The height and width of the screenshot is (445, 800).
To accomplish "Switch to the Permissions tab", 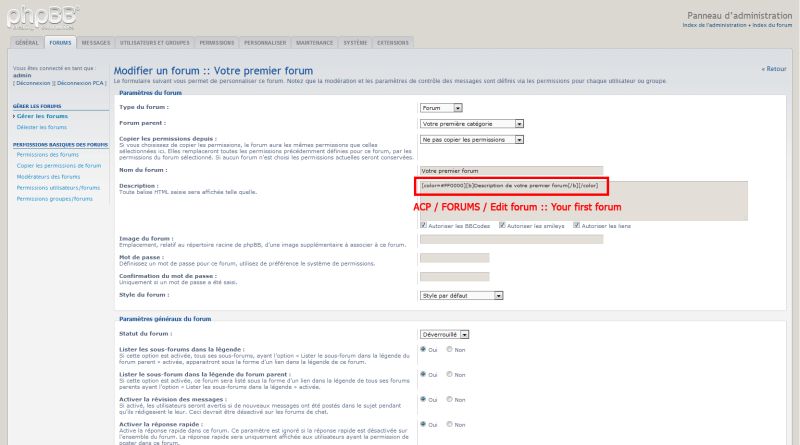I will [217, 43].
